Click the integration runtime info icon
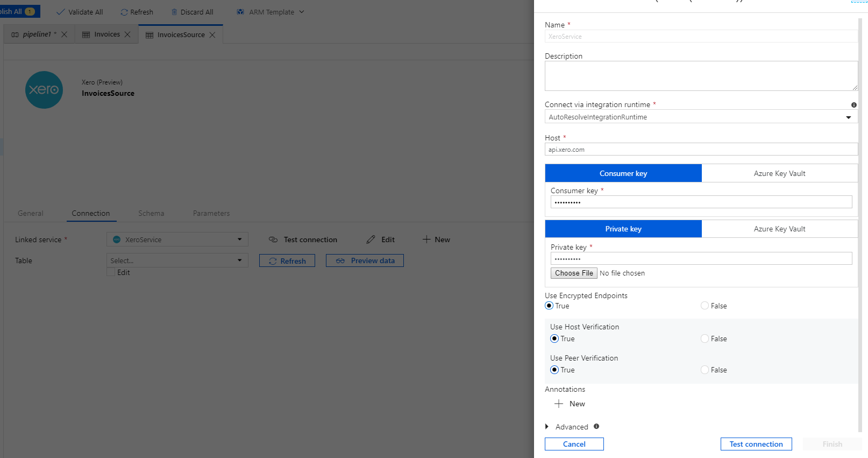Viewport: 868px width, 458px height. click(x=854, y=105)
